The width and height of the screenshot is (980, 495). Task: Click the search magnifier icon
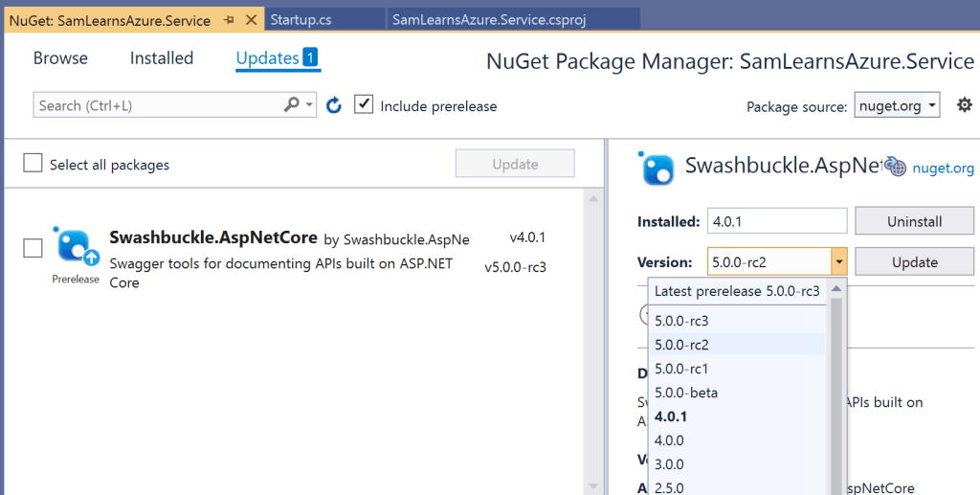pos(292,105)
